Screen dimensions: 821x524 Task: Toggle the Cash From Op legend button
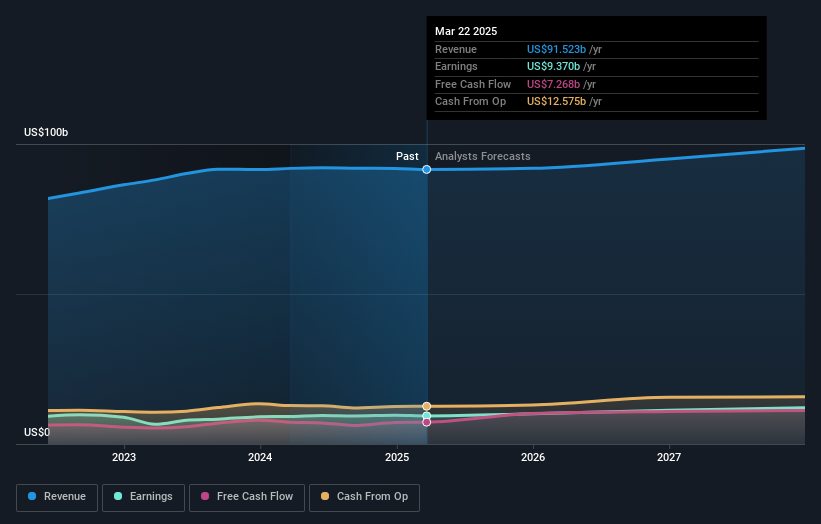tap(364, 497)
